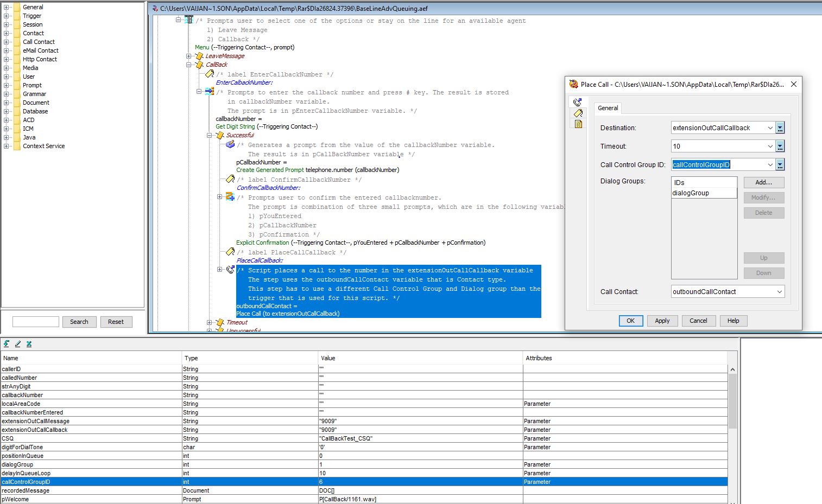Select the General tab in Place Call
The width and height of the screenshot is (822, 504).
click(608, 108)
